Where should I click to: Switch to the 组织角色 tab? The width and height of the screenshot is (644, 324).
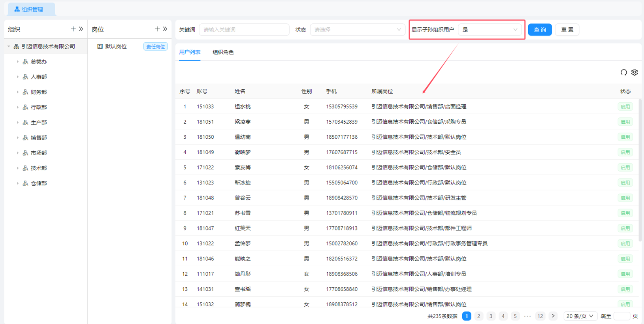coord(223,52)
